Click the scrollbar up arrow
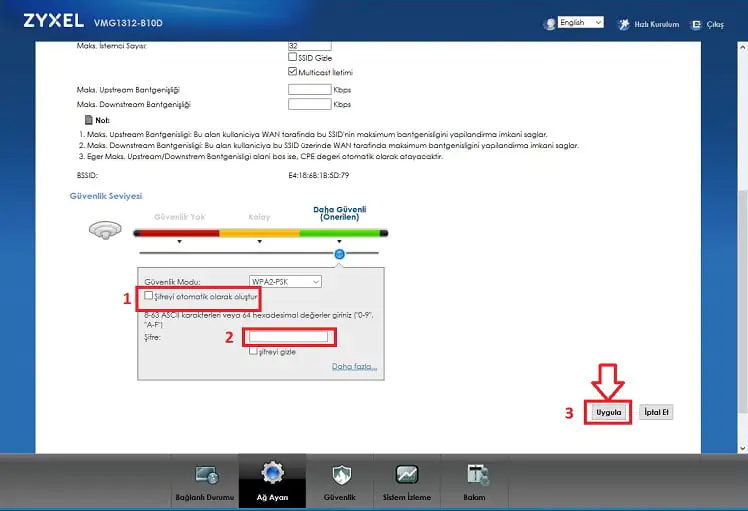Viewport: 748px width, 511px height. [x=742, y=47]
